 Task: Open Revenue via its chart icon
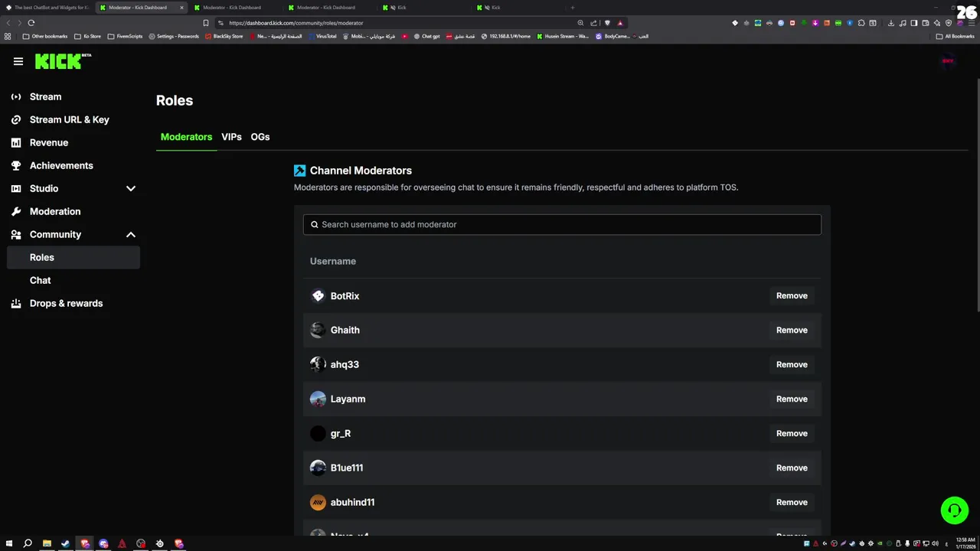[x=16, y=142]
